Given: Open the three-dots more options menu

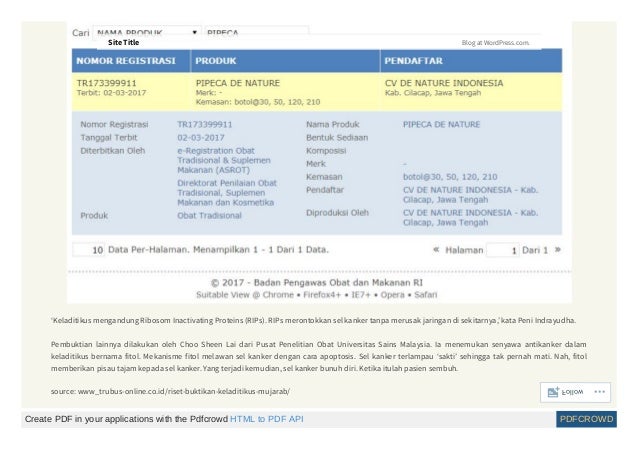Looking at the screenshot, I should (x=599, y=392).
